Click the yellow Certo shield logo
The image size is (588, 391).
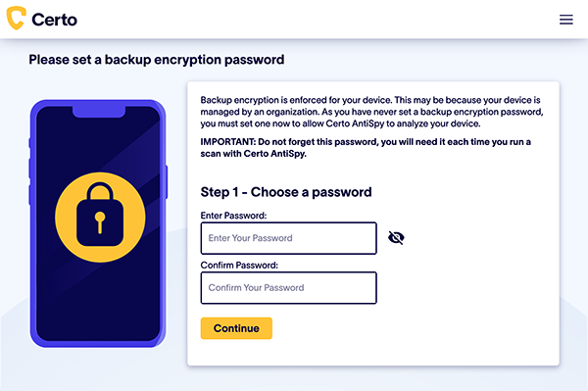pyautogui.click(x=16, y=18)
